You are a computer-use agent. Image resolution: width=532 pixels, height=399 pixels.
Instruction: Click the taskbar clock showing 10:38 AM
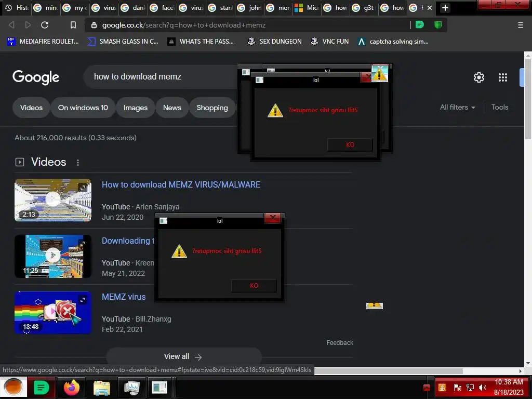pyautogui.click(x=509, y=387)
